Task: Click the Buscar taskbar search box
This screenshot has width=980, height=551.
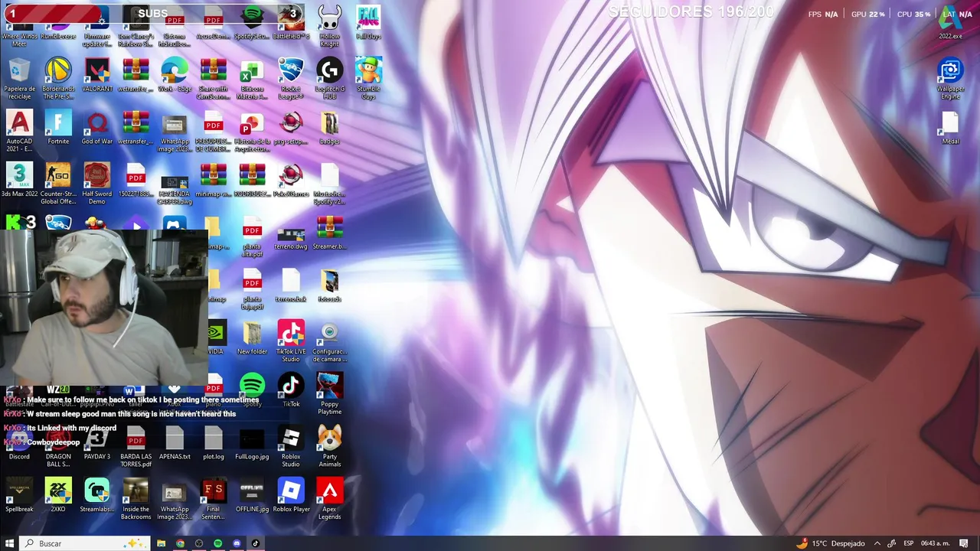Action: [84, 543]
